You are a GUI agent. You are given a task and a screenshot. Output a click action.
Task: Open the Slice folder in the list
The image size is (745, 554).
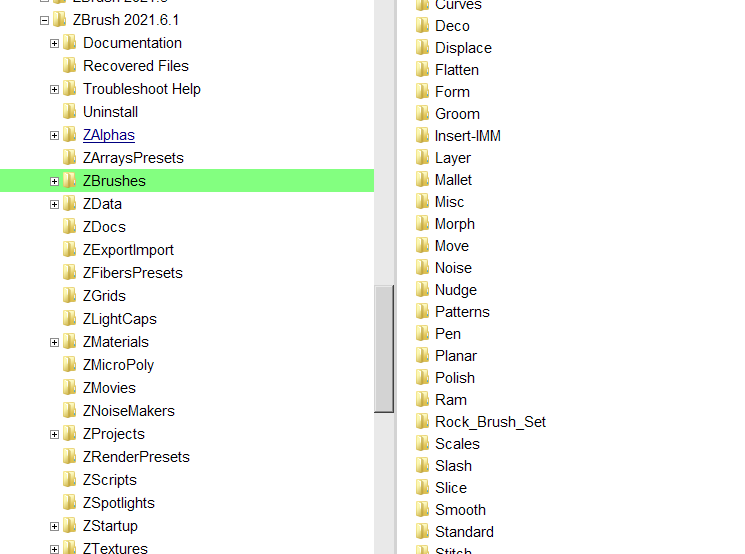click(x=451, y=487)
